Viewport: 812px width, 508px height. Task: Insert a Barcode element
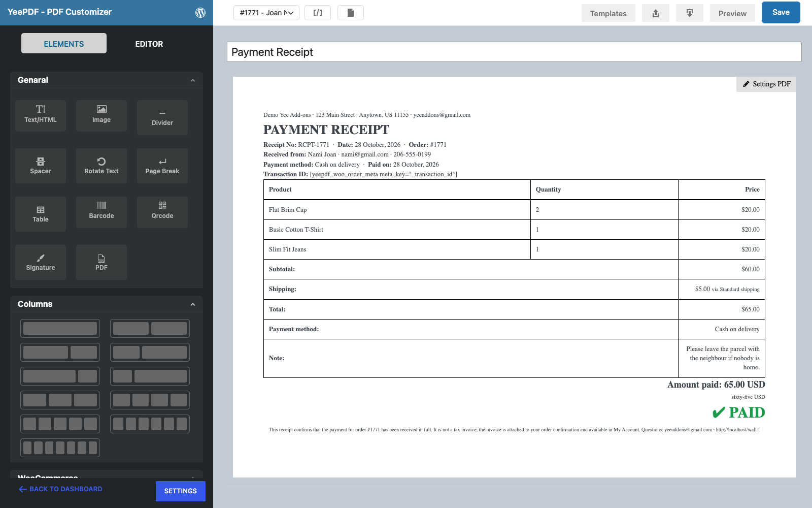point(101,212)
